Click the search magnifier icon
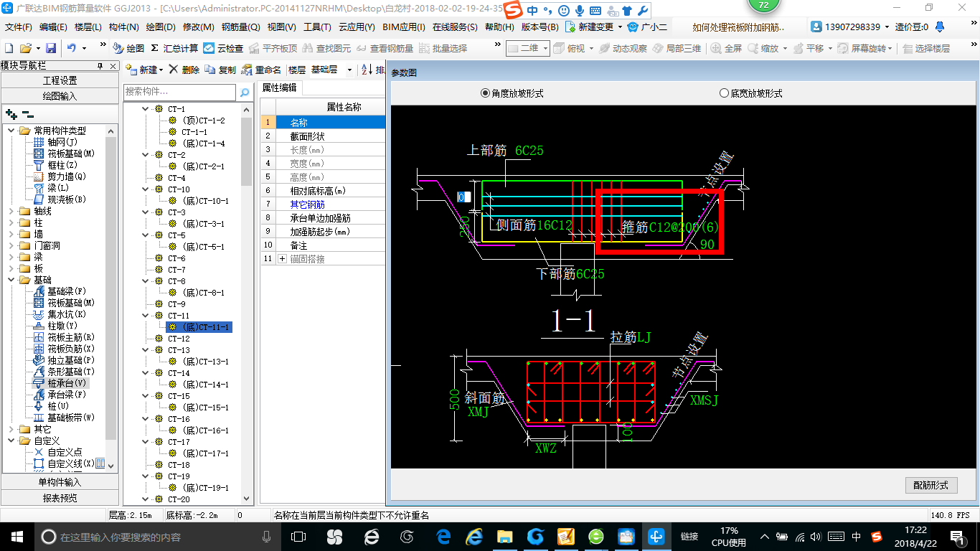This screenshot has width=980, height=551. 245,92
